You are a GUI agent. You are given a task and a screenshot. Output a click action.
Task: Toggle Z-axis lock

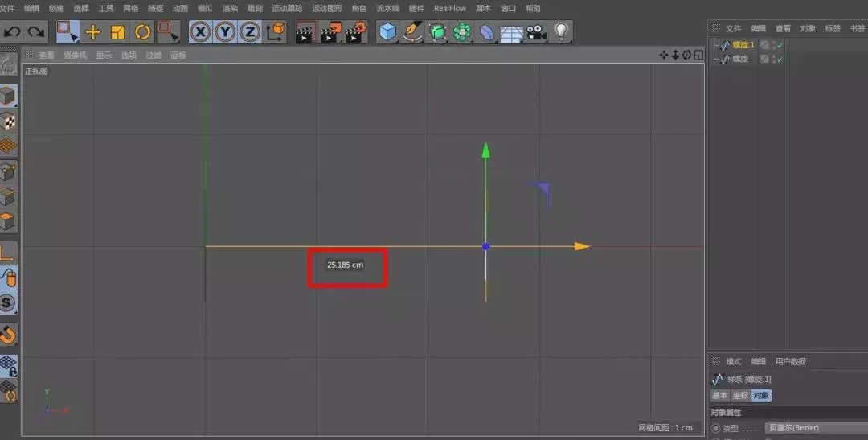coord(250,32)
